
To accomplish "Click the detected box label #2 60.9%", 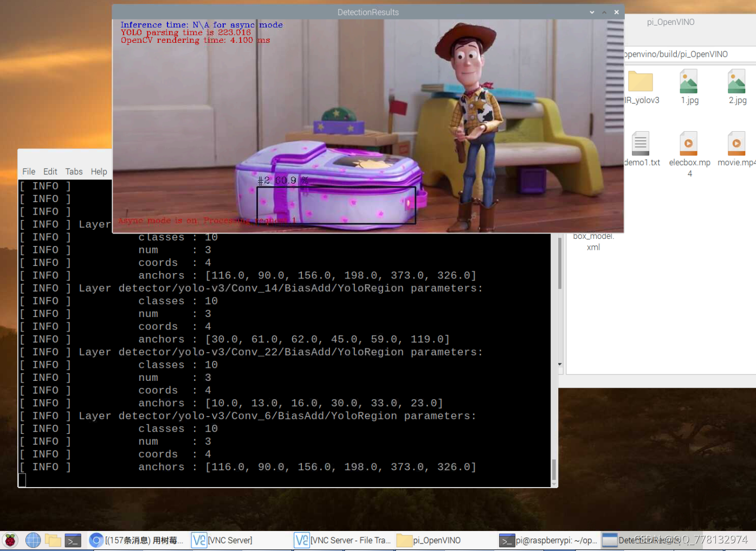I will pos(283,180).
